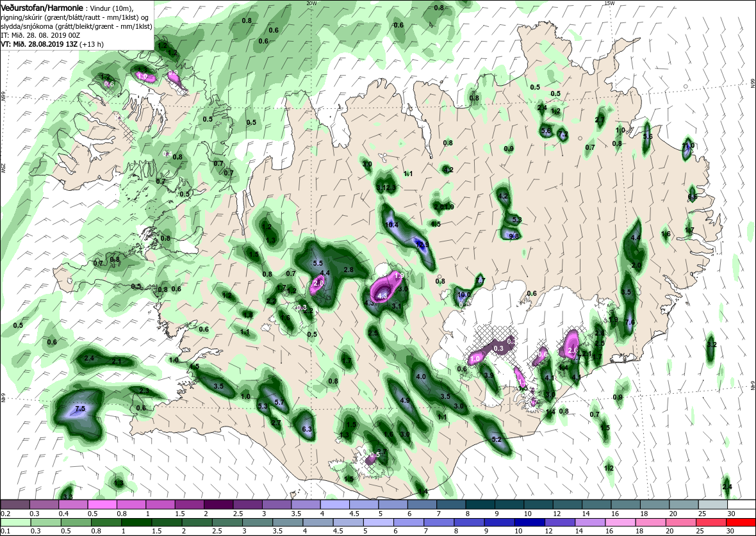The height and width of the screenshot is (536, 756).
Task: Click the Veðurstofan/Harmonie title text
Action: pyautogui.click(x=42, y=8)
